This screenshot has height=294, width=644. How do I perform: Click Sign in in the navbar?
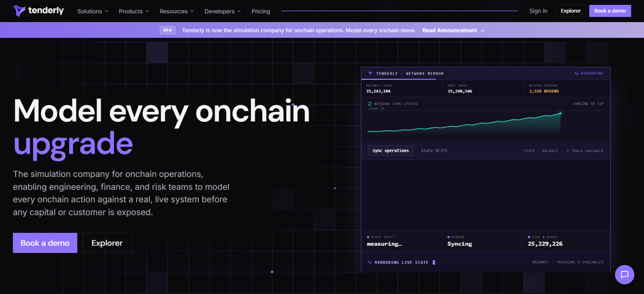click(x=538, y=11)
